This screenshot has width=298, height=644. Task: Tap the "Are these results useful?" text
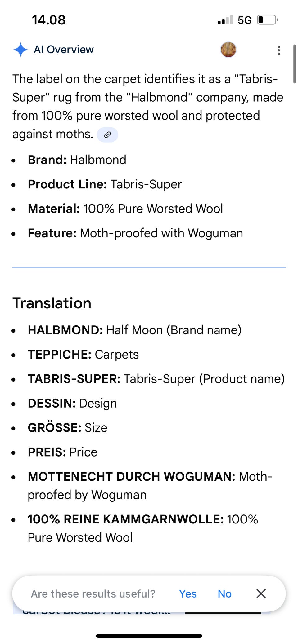point(93,594)
